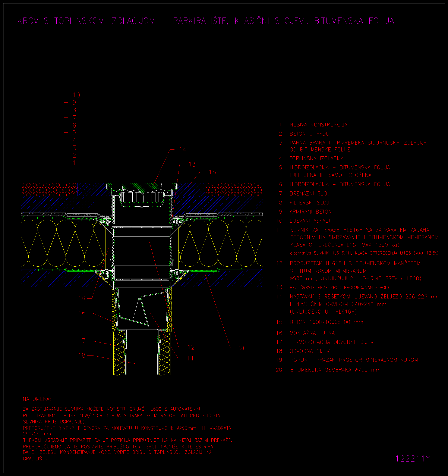The image size is (448, 476).
Task: Click the yellow insulation hatch left of drain
Action: (x=63, y=243)
